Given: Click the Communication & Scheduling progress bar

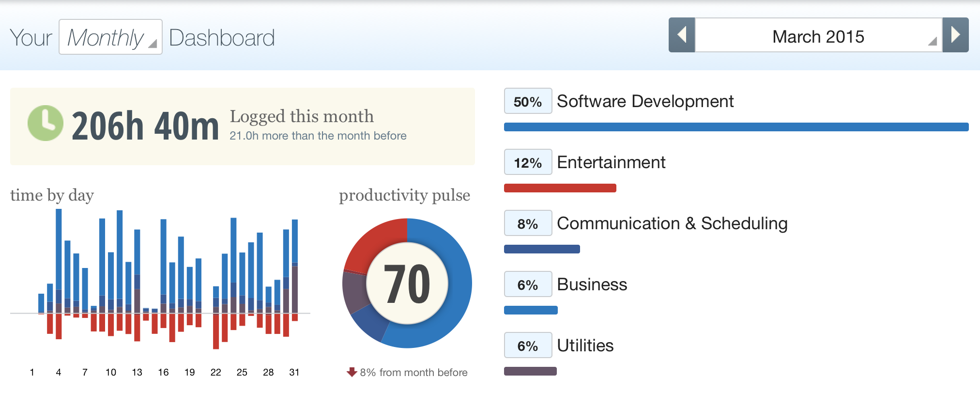Looking at the screenshot, I should [x=542, y=249].
